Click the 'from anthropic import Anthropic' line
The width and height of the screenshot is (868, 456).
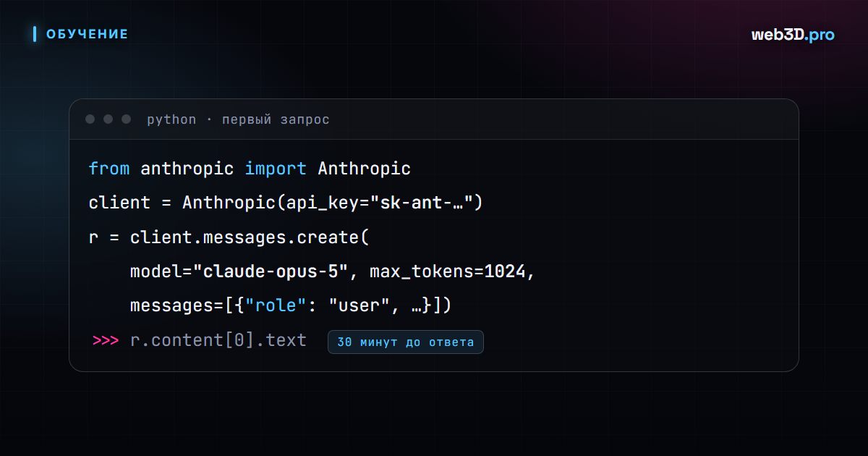click(x=250, y=169)
